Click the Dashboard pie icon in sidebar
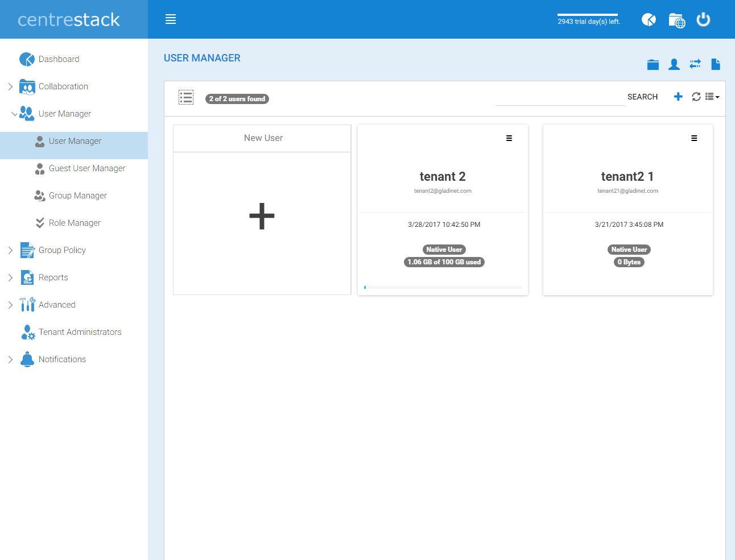The width and height of the screenshot is (735, 560). (x=27, y=59)
